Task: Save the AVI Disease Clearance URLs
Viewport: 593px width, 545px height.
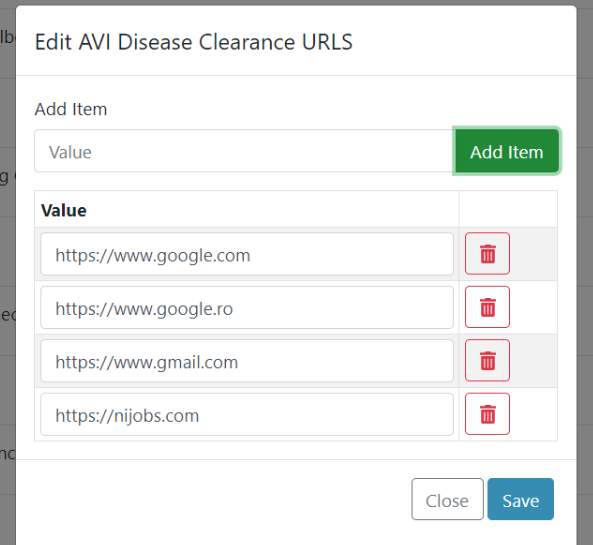Action: click(520, 499)
